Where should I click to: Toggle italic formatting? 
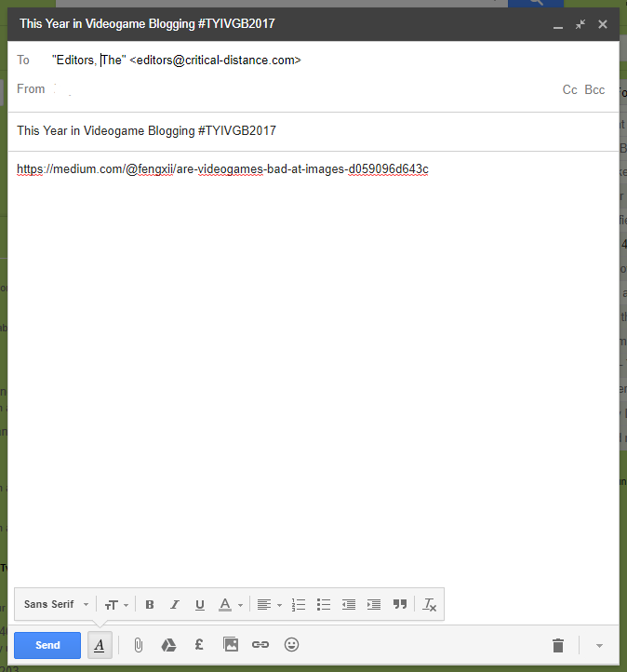tap(174, 605)
